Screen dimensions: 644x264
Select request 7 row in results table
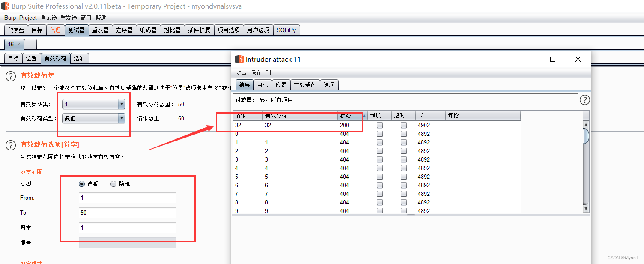tap(376, 194)
